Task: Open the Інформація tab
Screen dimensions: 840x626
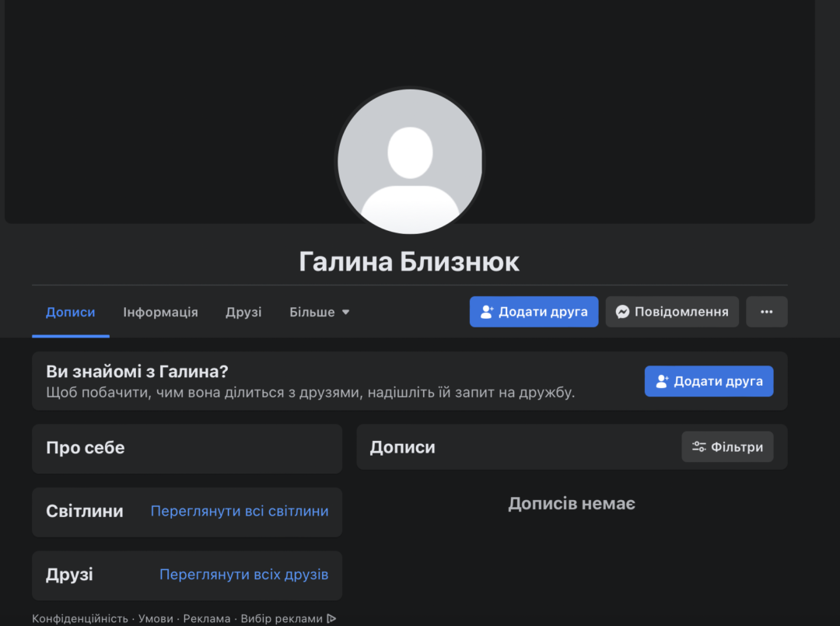Action: [x=160, y=312]
